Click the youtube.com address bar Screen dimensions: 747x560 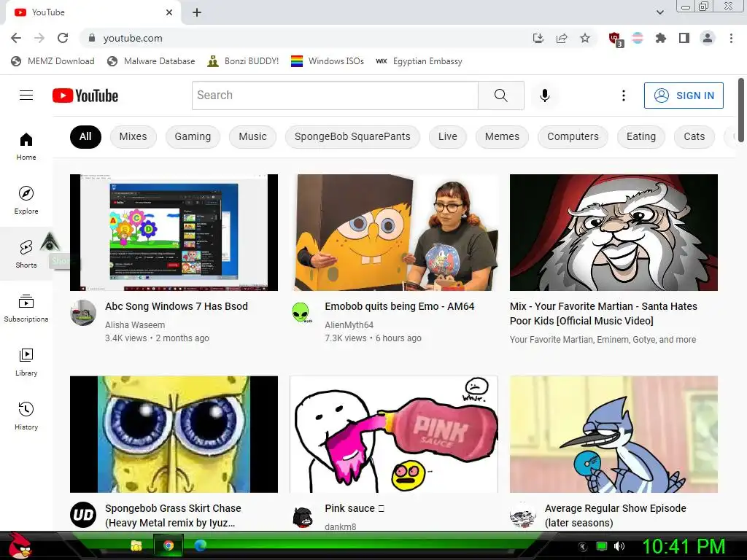[x=305, y=38]
